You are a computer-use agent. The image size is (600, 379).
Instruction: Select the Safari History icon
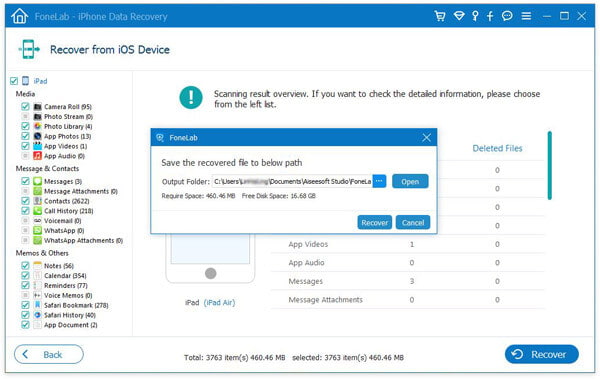(x=37, y=315)
